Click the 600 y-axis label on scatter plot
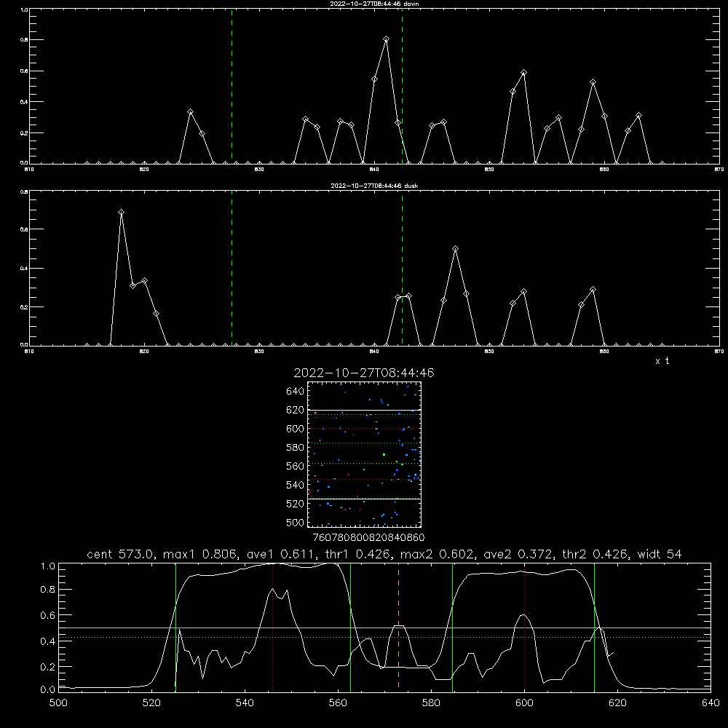 295,429
